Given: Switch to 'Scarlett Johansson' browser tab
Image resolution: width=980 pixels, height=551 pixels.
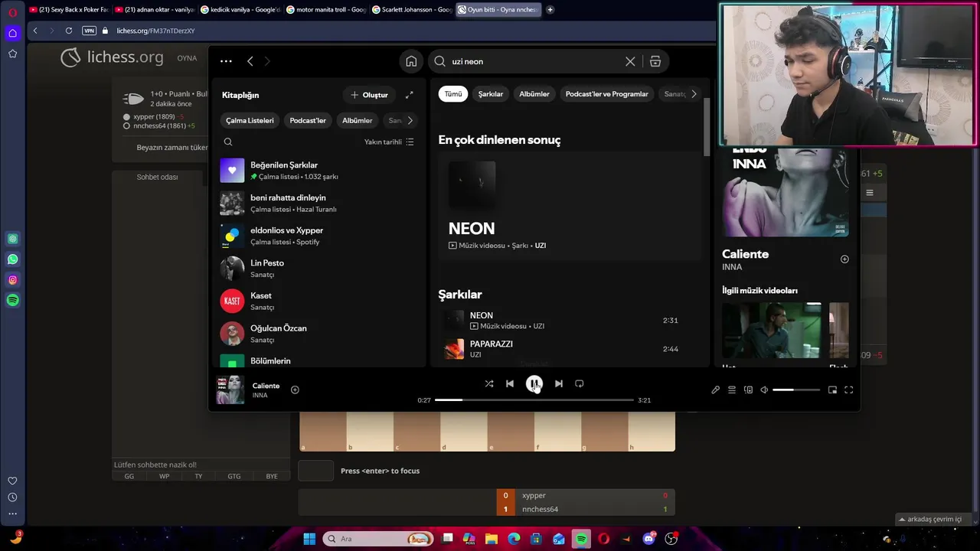Looking at the screenshot, I should pos(412,10).
